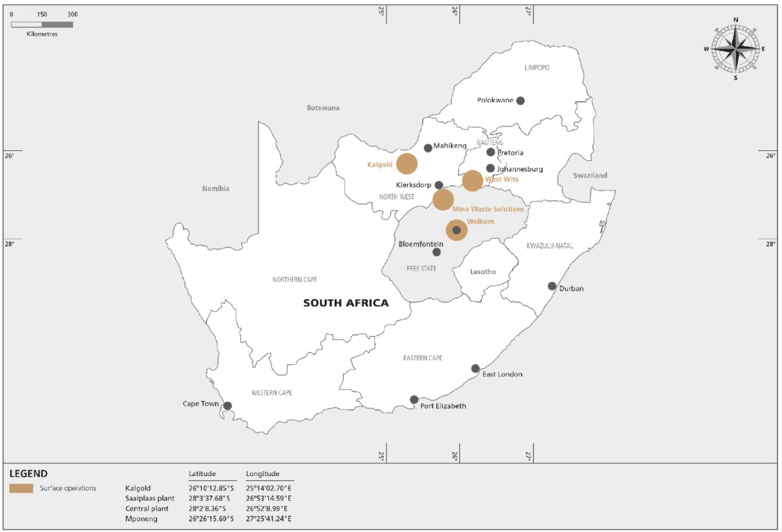The width and height of the screenshot is (782, 532).
Task: Click the Longitude column header
Action: point(262,474)
